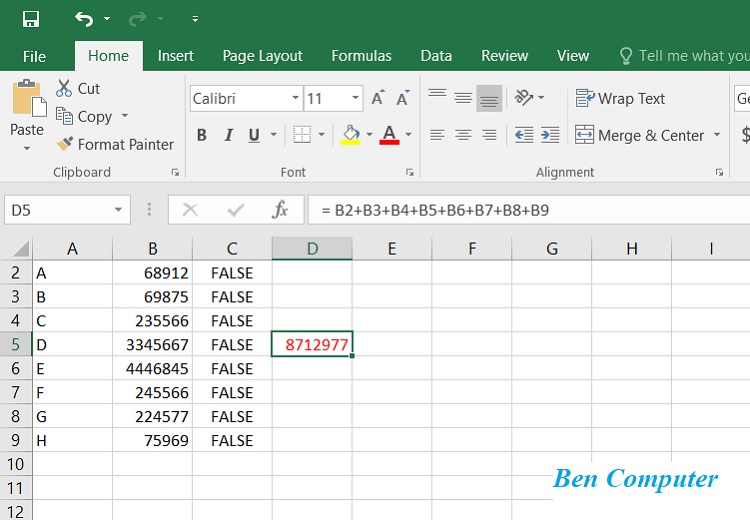Open the Alignment settings dialog launcher
Viewport: 750px width, 520px height.
(x=719, y=172)
